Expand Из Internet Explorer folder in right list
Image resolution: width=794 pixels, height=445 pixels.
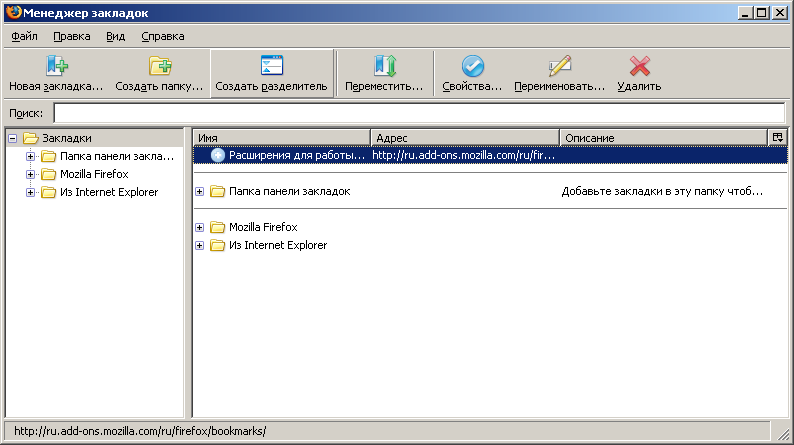pos(200,246)
